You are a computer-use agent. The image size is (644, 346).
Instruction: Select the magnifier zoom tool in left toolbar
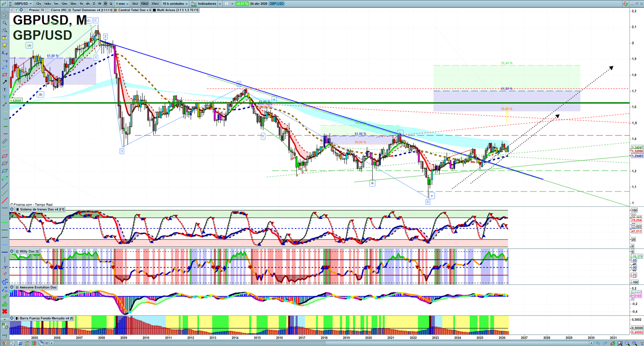[x=5, y=23]
